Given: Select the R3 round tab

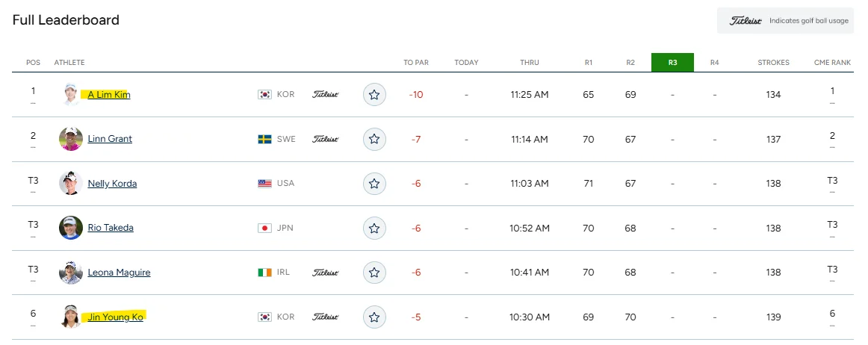Looking at the screenshot, I should pos(672,63).
